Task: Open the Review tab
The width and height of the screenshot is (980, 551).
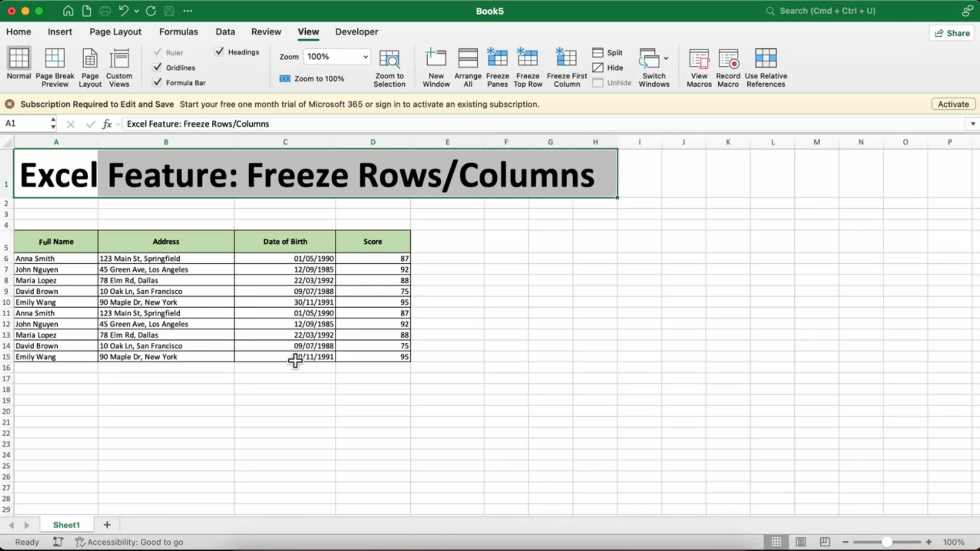Action: pyautogui.click(x=266, y=32)
